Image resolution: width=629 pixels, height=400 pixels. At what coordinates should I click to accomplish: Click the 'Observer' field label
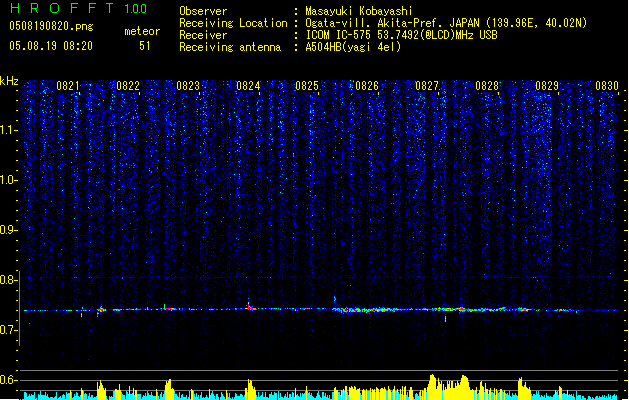203,11
